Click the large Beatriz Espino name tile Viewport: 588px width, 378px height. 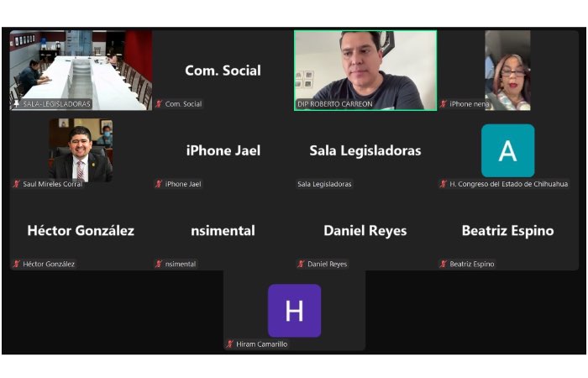(x=507, y=230)
